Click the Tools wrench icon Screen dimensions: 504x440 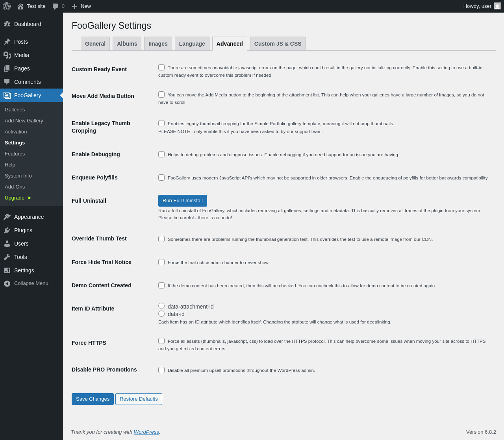pos(7,257)
